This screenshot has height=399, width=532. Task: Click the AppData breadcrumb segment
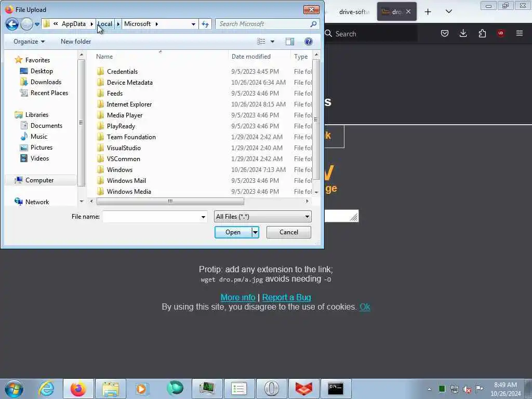74,24
